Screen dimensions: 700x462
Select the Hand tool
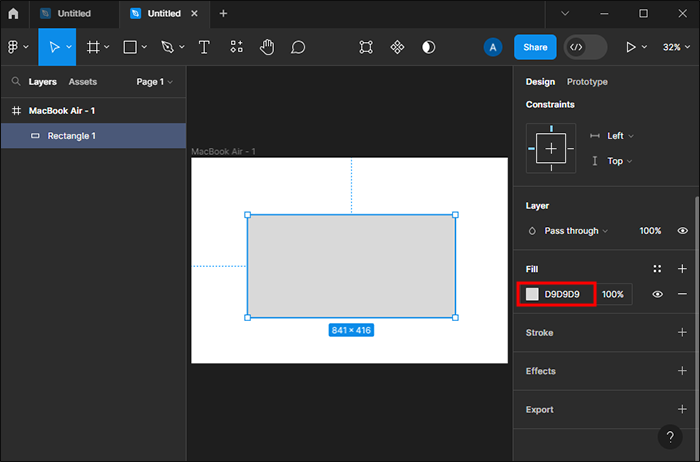(267, 47)
